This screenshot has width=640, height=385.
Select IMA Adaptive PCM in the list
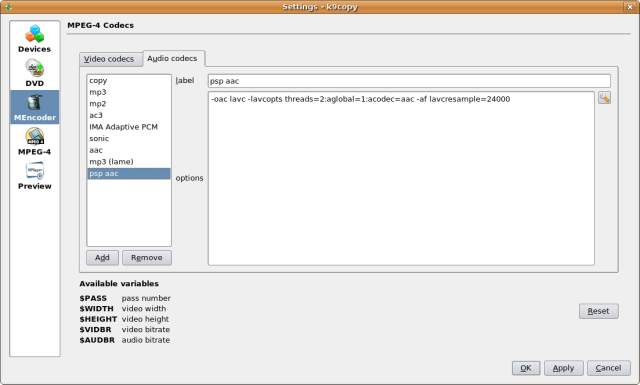(x=129, y=127)
